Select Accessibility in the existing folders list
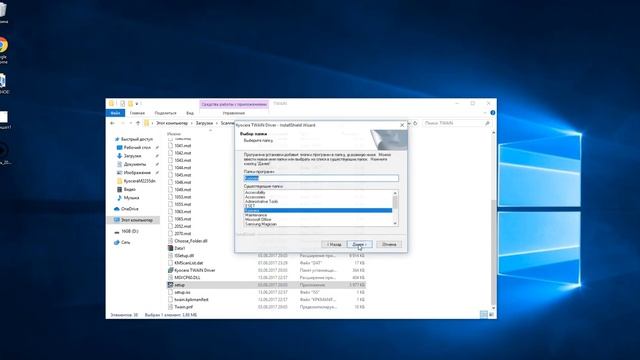 [x=255, y=192]
